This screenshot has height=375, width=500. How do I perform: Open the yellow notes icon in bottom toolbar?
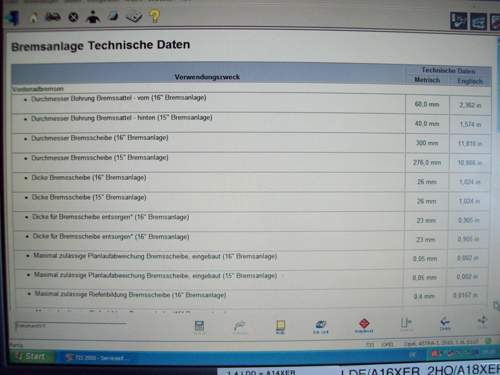281,327
